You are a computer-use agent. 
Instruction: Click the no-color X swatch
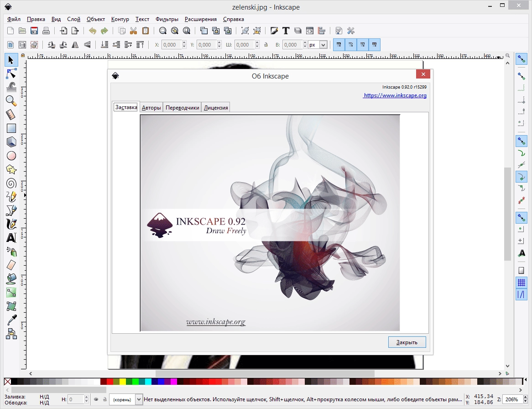(7, 382)
